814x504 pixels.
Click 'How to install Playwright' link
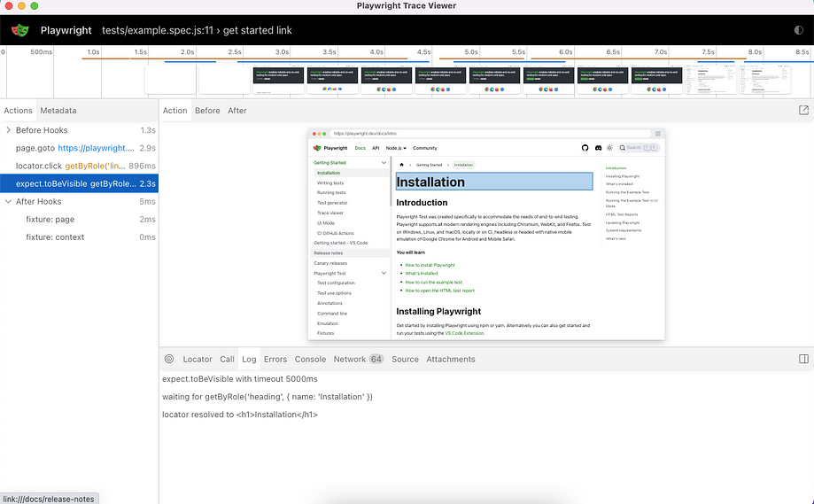430,265
